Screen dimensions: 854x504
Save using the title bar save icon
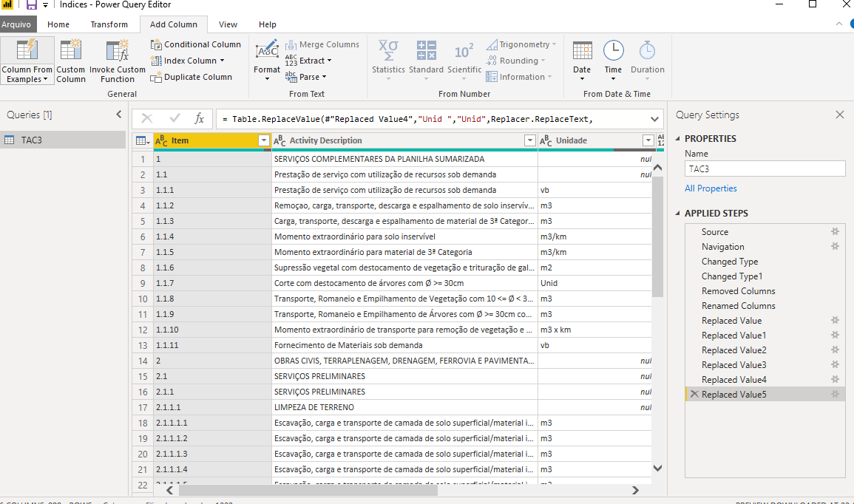[x=32, y=5]
